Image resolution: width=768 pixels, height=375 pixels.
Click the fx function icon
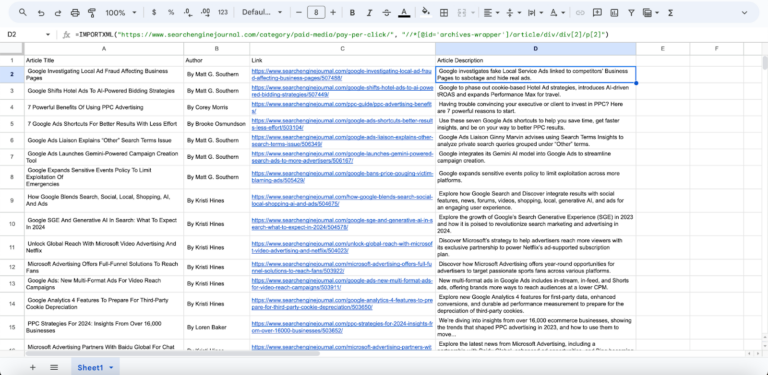click(x=66, y=34)
